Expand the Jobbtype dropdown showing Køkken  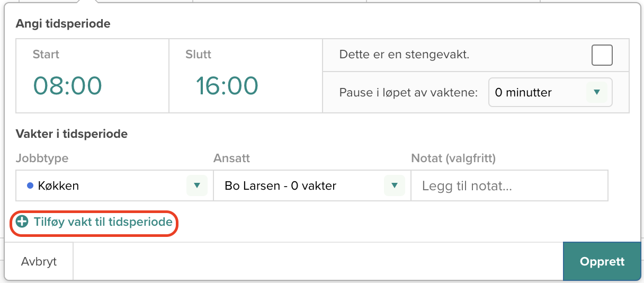[x=114, y=185]
